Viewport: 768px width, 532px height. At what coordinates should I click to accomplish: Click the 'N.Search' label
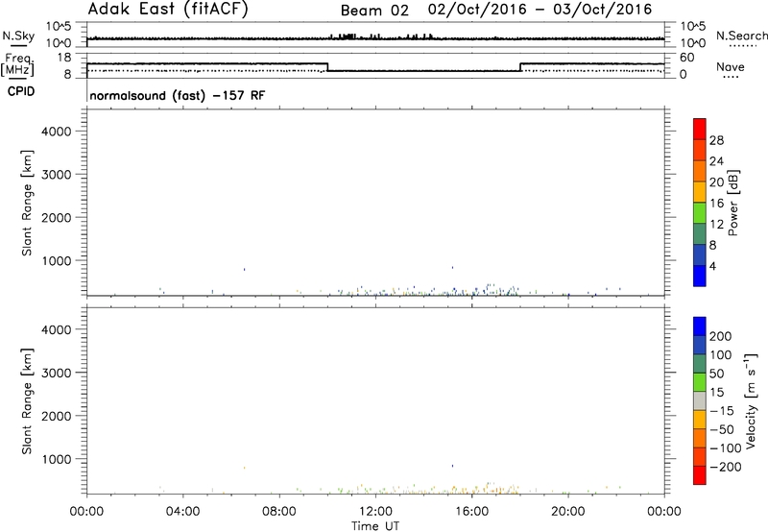click(x=742, y=36)
